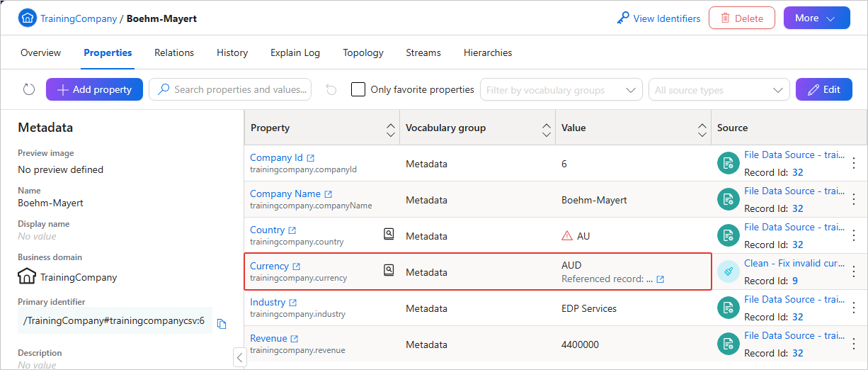
Task: Open the external link icon next to Country
Action: click(292, 230)
